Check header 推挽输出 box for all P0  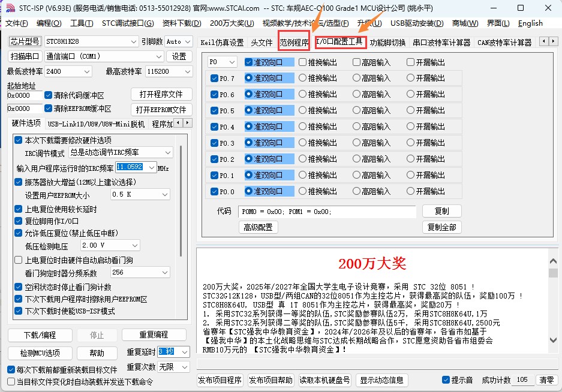pyautogui.click(x=302, y=62)
